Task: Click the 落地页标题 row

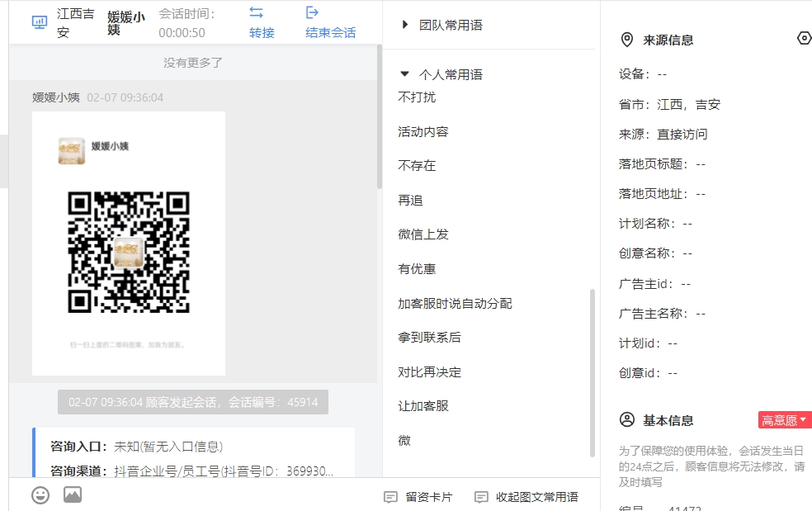Action: 662,164
